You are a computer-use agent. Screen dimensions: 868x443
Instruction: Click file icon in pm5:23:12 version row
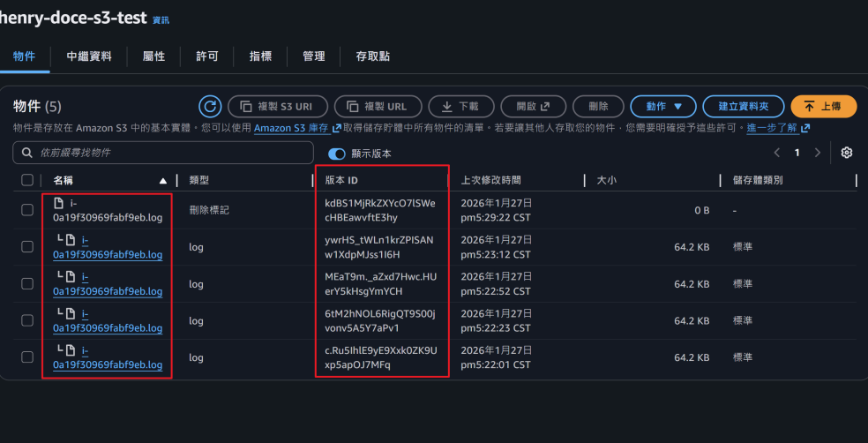point(71,240)
